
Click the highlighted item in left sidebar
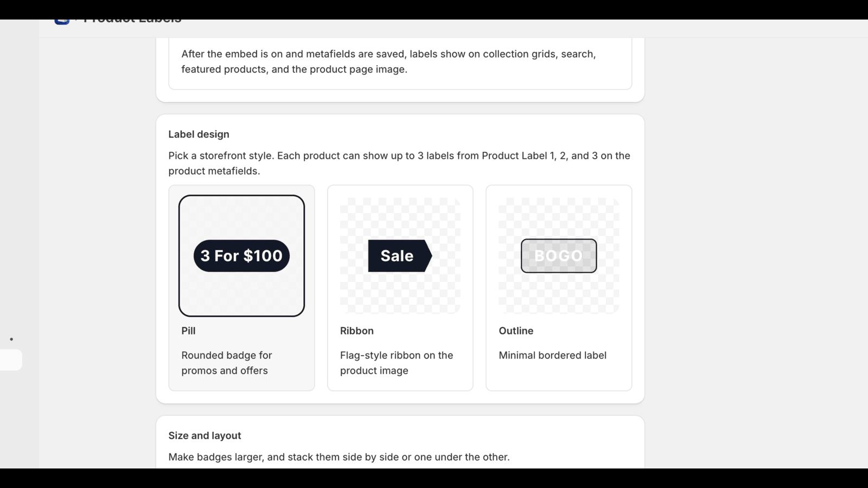(11, 360)
